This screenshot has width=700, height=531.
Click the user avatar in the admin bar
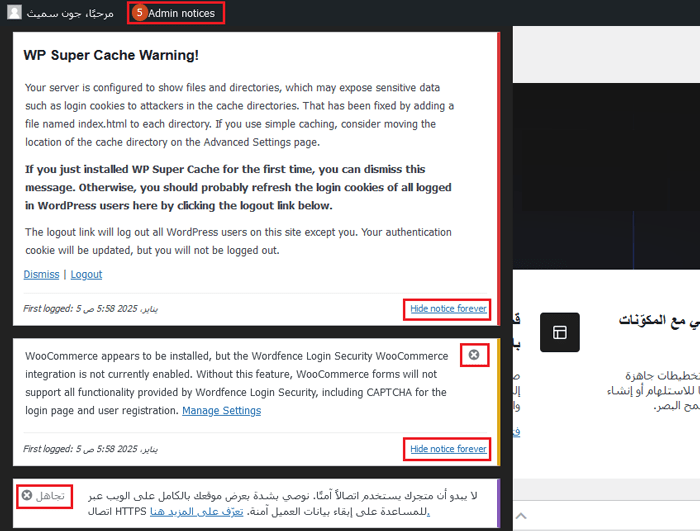[x=14, y=13]
